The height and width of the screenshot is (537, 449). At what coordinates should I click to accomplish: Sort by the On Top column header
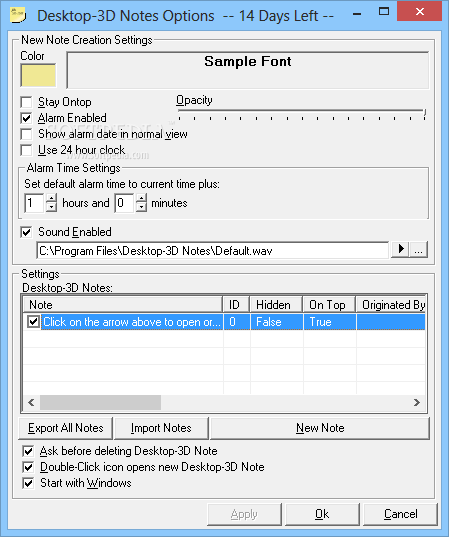tap(329, 304)
